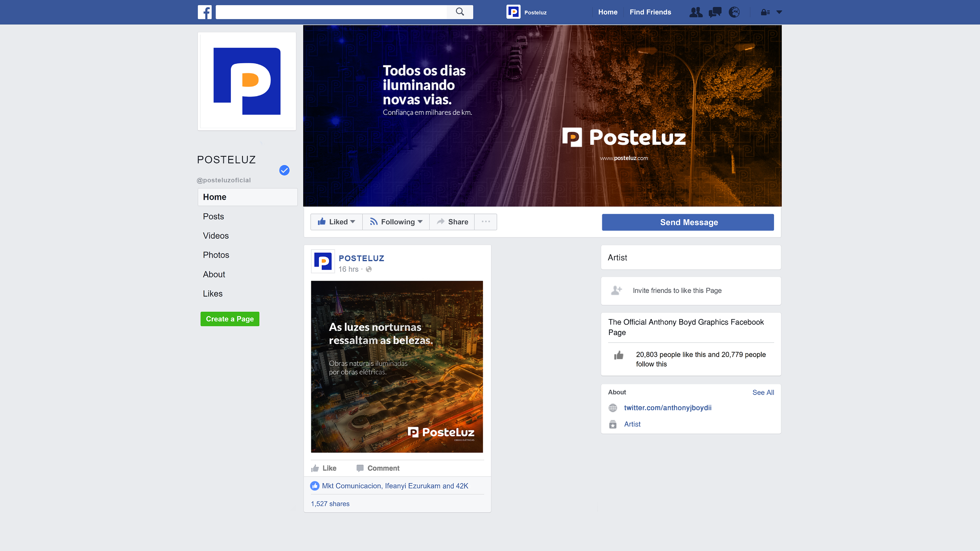Screen dimensions: 980x551
Task: Click the search magnifier icon
Action: point(460,12)
